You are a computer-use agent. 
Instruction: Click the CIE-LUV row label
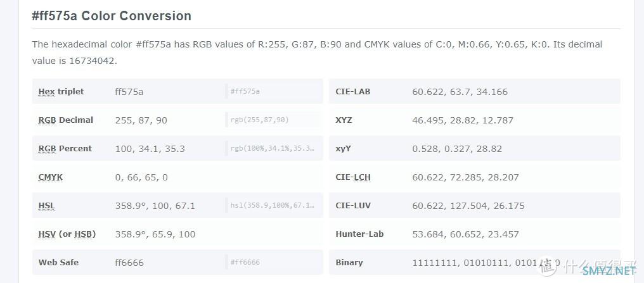tap(353, 206)
